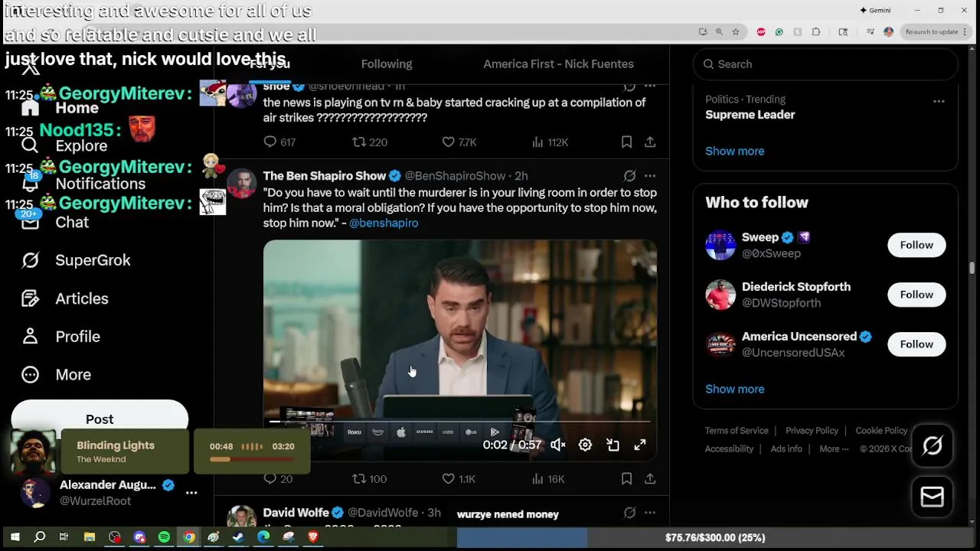Open video settings gear
Image resolution: width=980 pixels, height=551 pixels.
coord(585,445)
